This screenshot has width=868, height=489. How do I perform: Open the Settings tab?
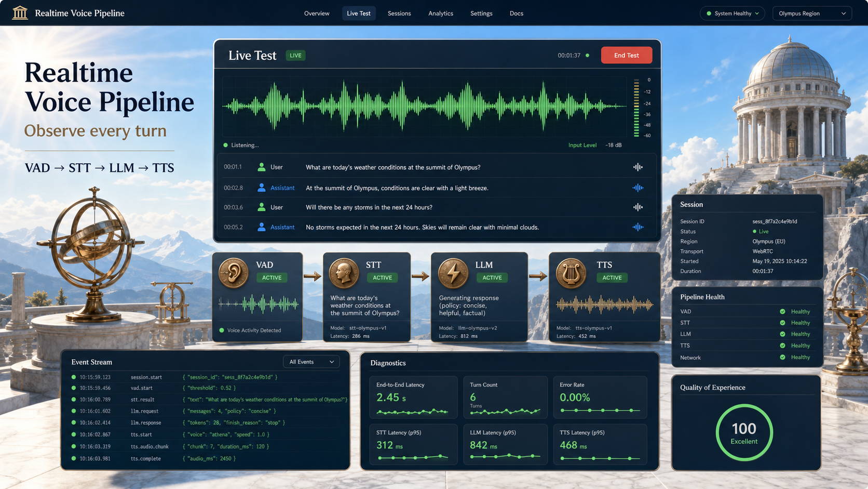coord(481,14)
